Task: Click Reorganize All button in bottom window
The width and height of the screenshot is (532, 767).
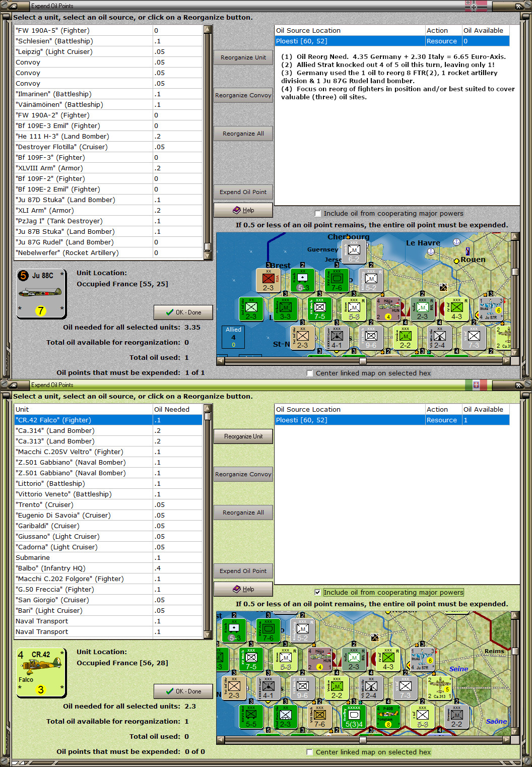Action: [x=243, y=513]
